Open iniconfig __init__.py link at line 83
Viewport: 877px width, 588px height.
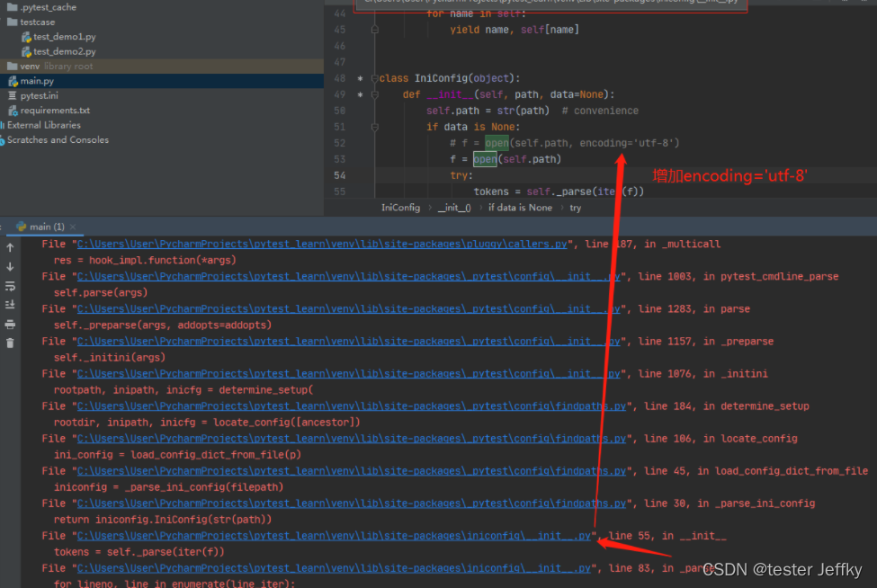tap(334, 568)
